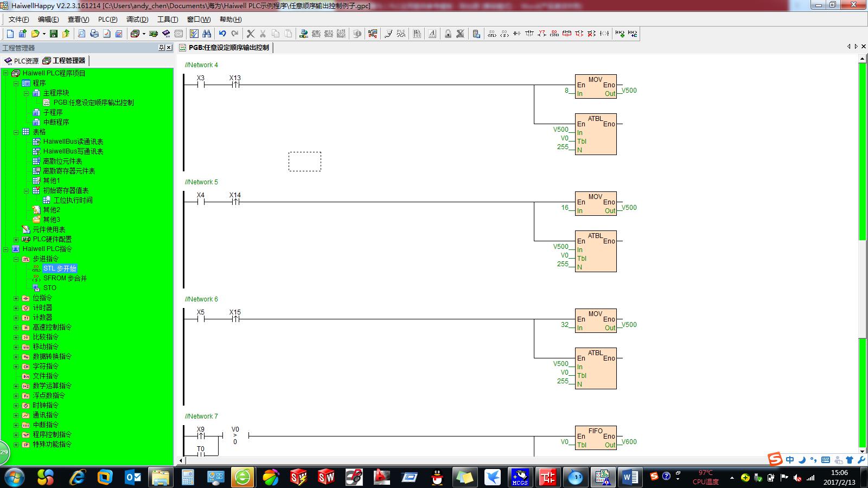Viewport: 868px width, 488px height.
Task: Expand the 位指令 instruction group
Action: pyautogui.click(x=16, y=298)
